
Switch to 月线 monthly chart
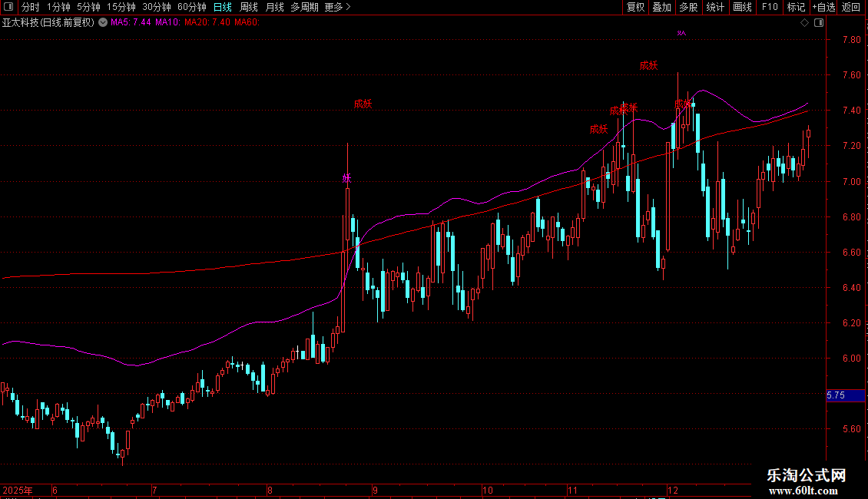pos(274,7)
